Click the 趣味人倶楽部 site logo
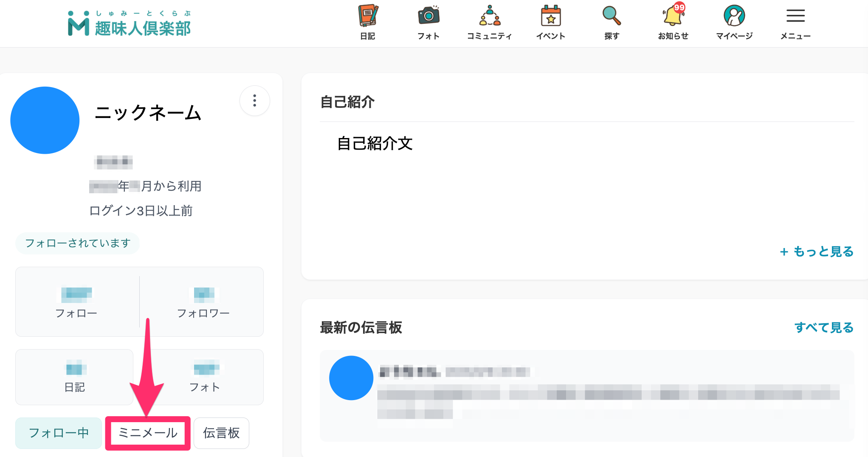868x457 pixels. [x=130, y=24]
